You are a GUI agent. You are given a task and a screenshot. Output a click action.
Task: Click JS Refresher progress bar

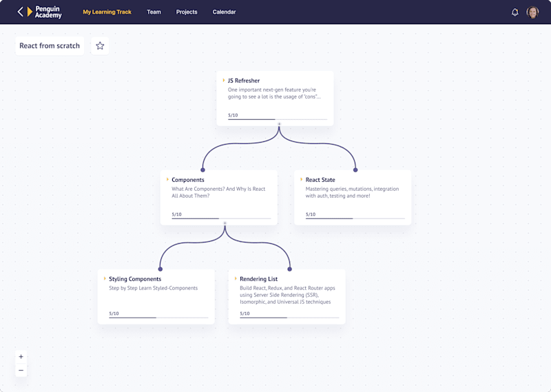278,120
